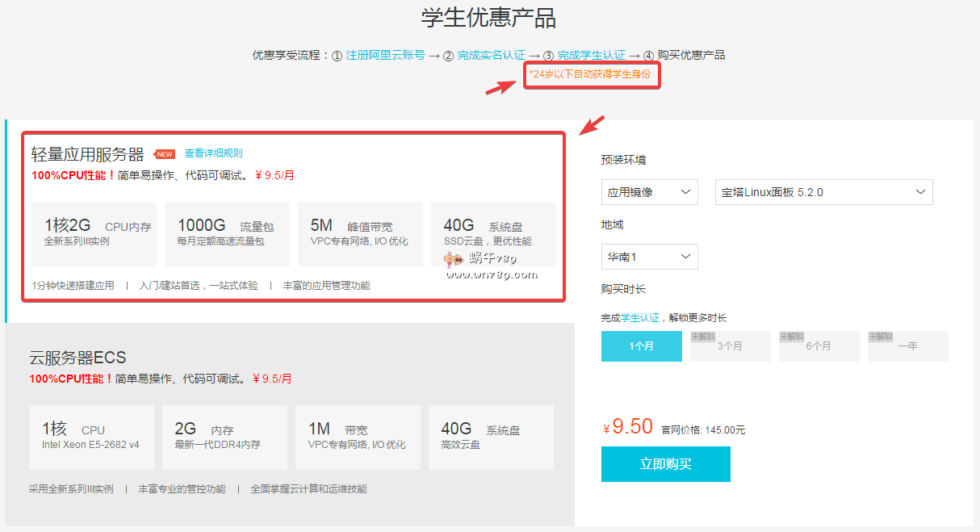The width and height of the screenshot is (980, 532).
Task: Select the 1个月 purchase duration
Action: click(x=641, y=346)
